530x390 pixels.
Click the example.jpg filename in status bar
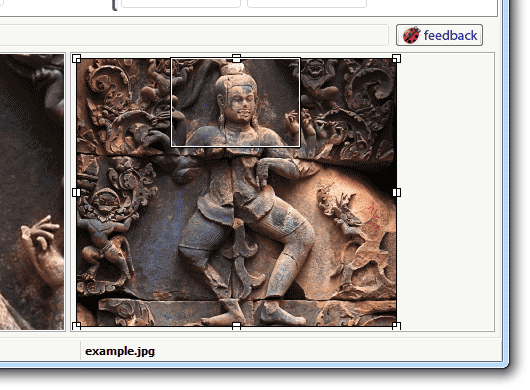120,351
